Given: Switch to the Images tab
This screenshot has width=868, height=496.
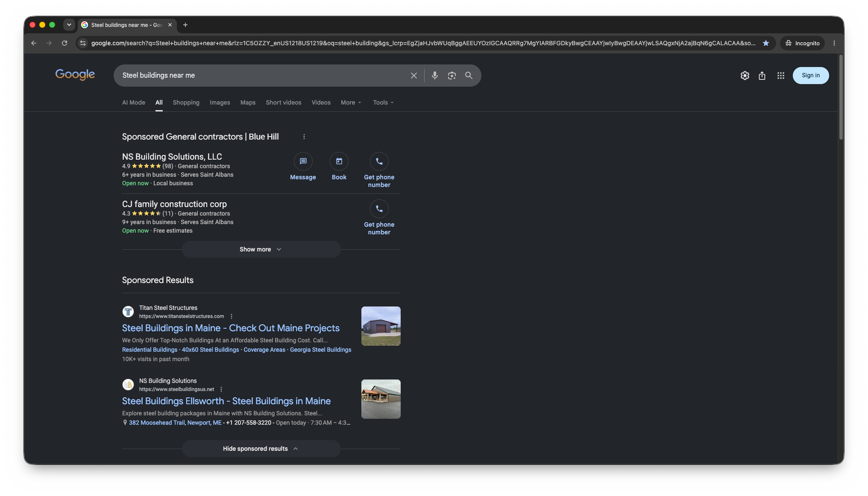Looking at the screenshot, I should tap(220, 102).
